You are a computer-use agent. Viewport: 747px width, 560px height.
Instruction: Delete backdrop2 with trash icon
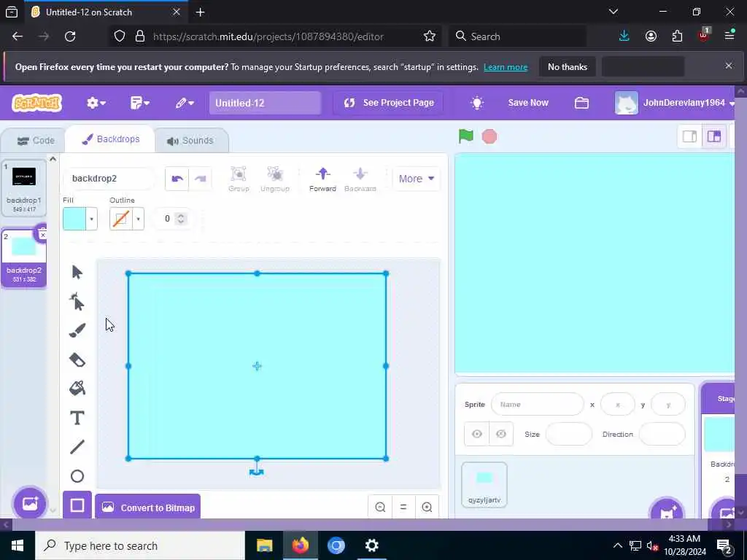click(x=42, y=233)
